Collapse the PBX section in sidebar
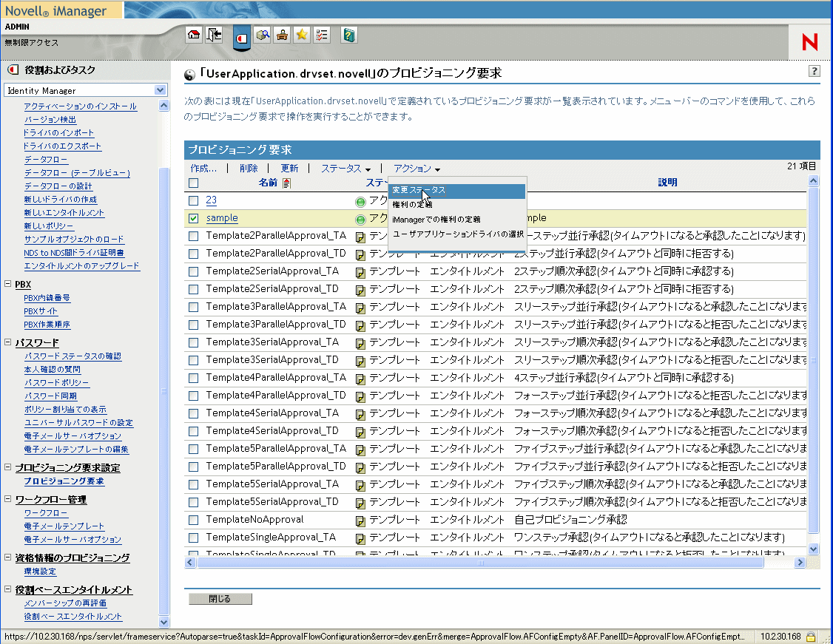This screenshot has width=833, height=644. pyautogui.click(x=8, y=284)
